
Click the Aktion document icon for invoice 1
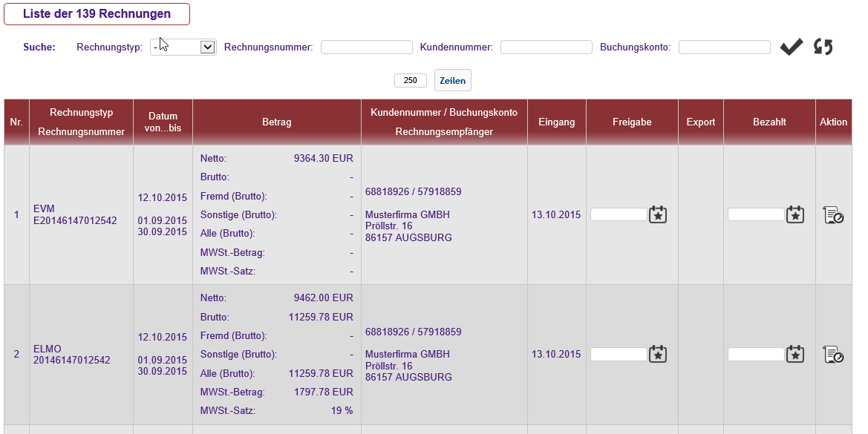(833, 216)
